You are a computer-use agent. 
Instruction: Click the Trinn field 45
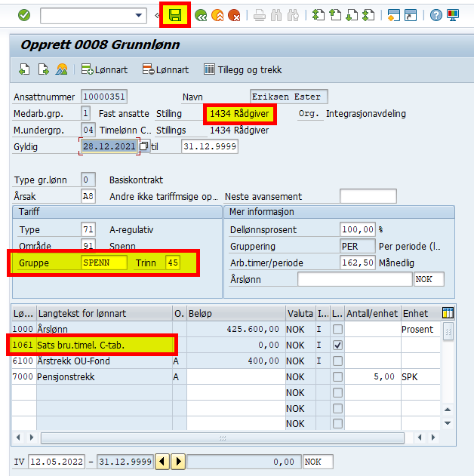coord(173,263)
